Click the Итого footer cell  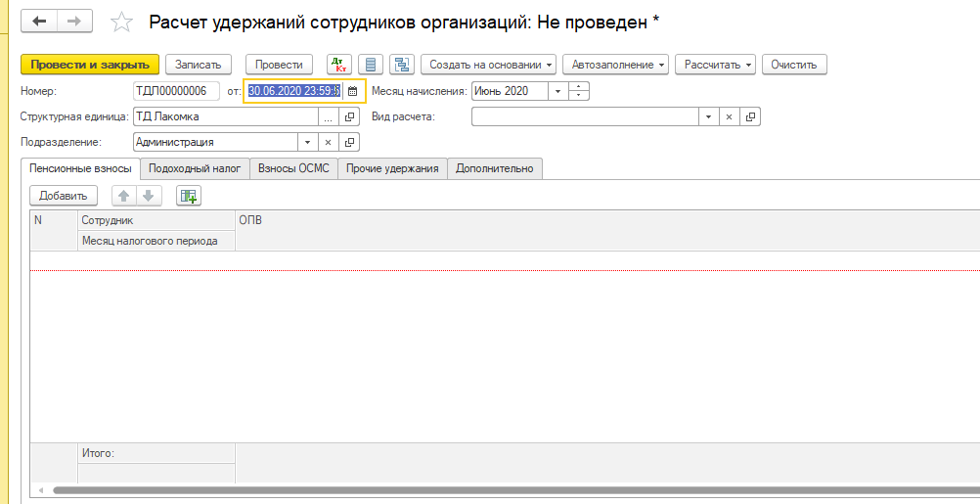click(156, 453)
